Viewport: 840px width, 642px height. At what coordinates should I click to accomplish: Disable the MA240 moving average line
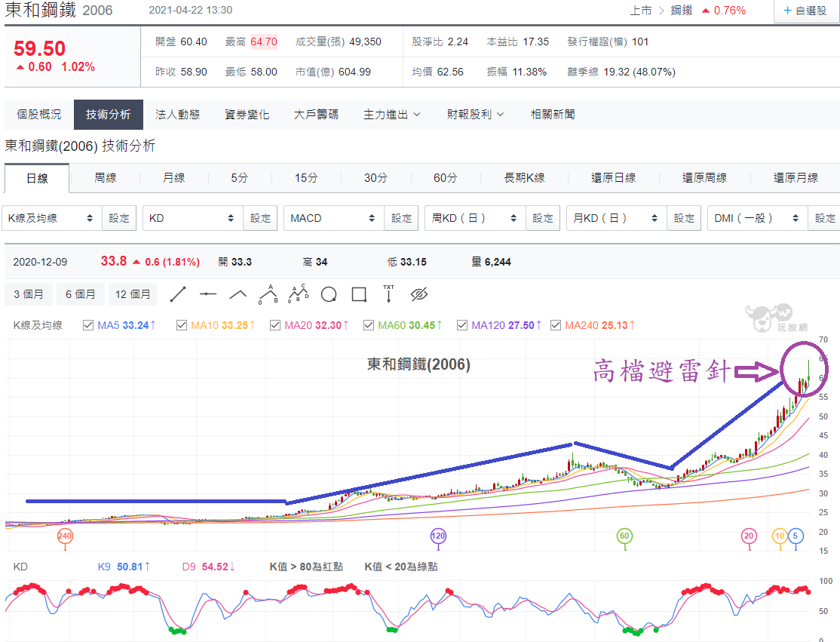pos(556,325)
